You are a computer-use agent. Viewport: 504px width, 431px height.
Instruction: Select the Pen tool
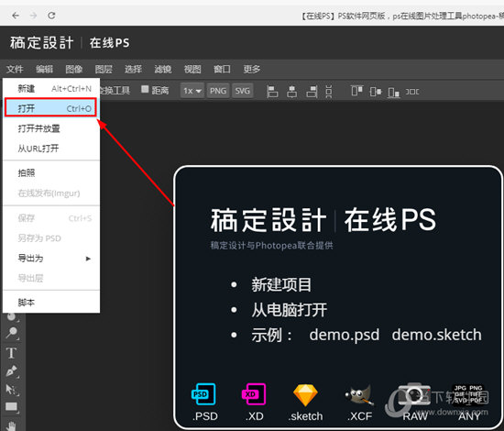(x=12, y=371)
